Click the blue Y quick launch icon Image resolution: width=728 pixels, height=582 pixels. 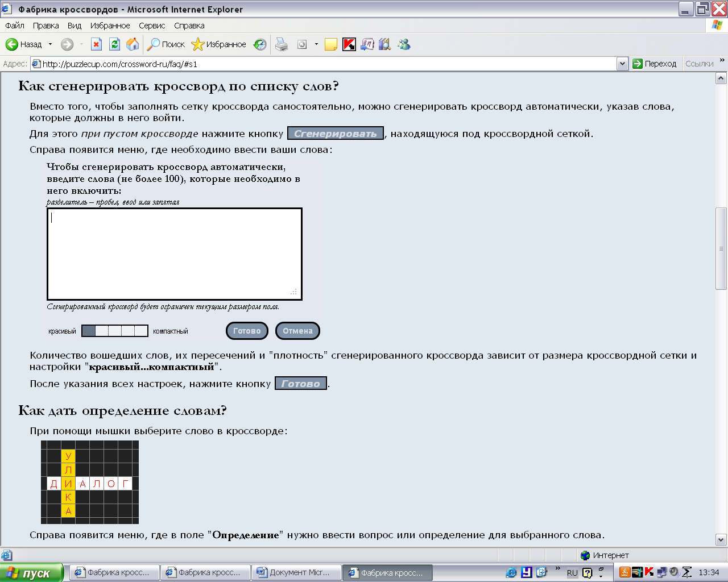pyautogui.click(x=527, y=572)
